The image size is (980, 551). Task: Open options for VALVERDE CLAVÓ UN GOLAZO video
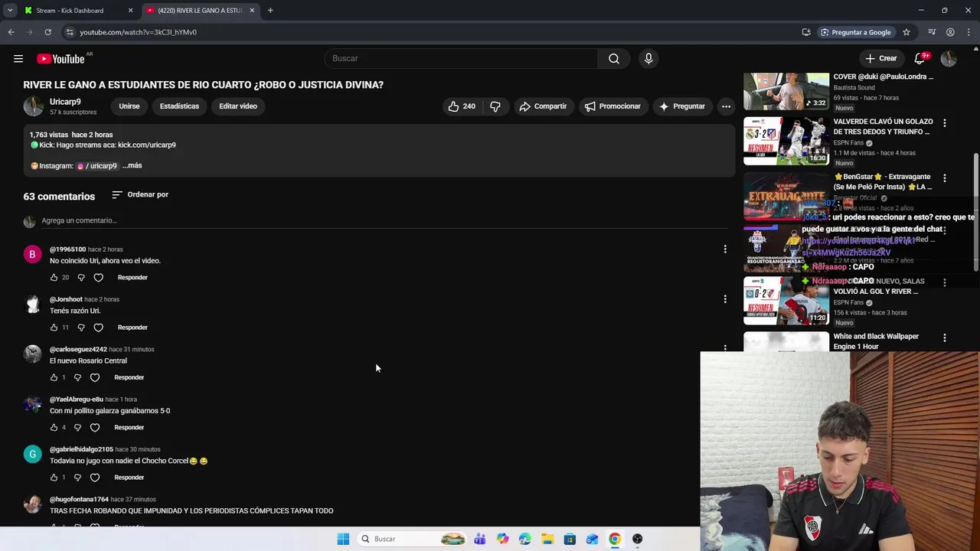(x=945, y=123)
